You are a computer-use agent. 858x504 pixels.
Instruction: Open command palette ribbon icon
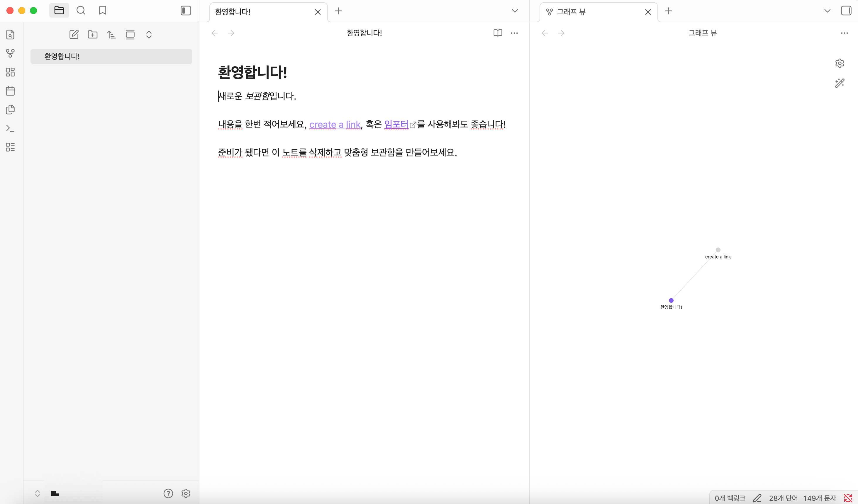(11, 128)
